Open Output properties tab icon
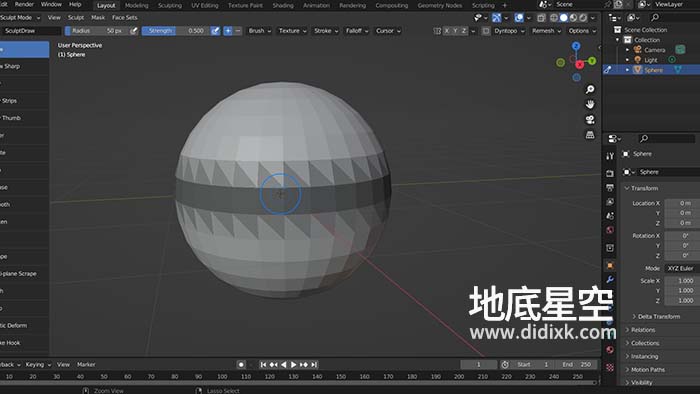 610,187
